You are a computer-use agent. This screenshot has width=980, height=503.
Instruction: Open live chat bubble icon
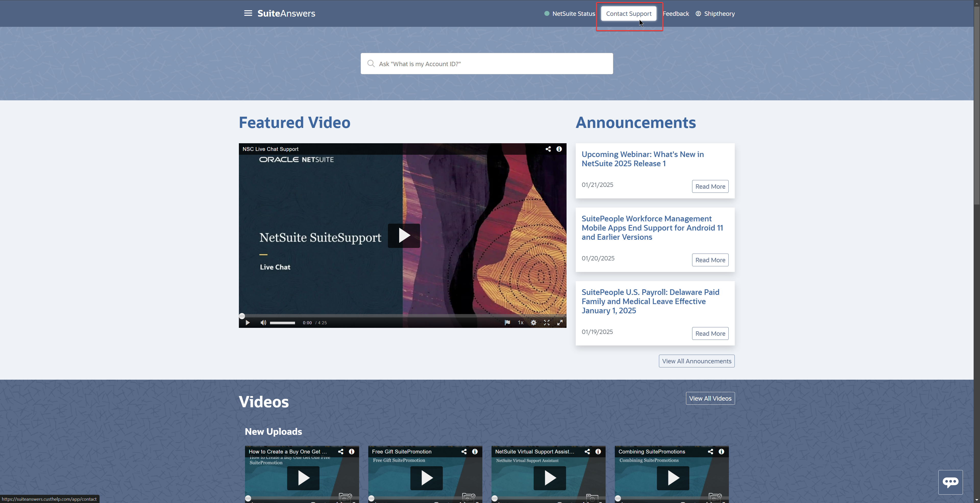click(x=950, y=482)
